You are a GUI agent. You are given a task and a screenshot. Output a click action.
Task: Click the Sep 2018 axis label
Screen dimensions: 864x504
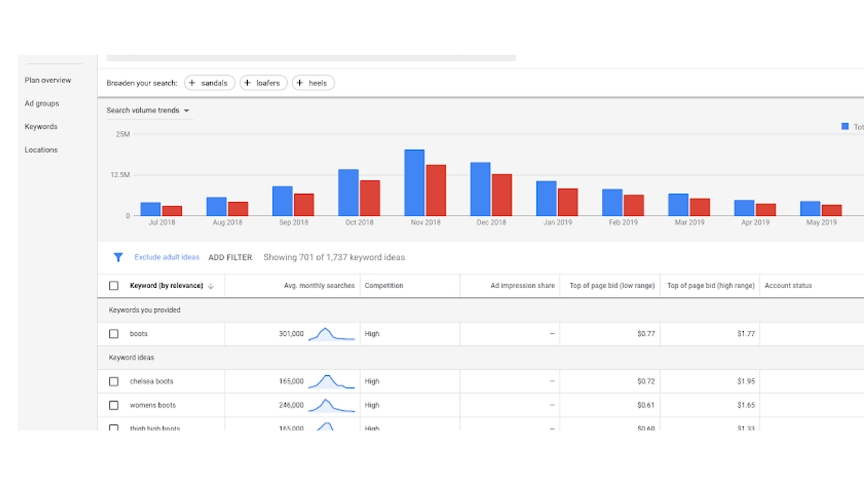[x=294, y=222]
